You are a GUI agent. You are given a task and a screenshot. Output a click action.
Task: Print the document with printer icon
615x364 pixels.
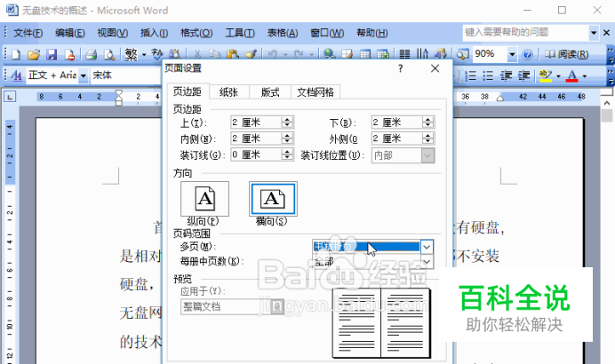click(x=92, y=54)
